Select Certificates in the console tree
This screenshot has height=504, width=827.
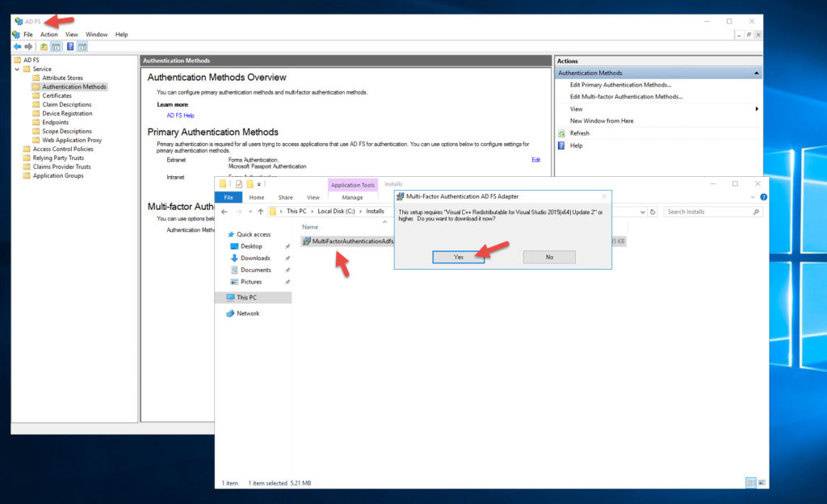[57, 96]
